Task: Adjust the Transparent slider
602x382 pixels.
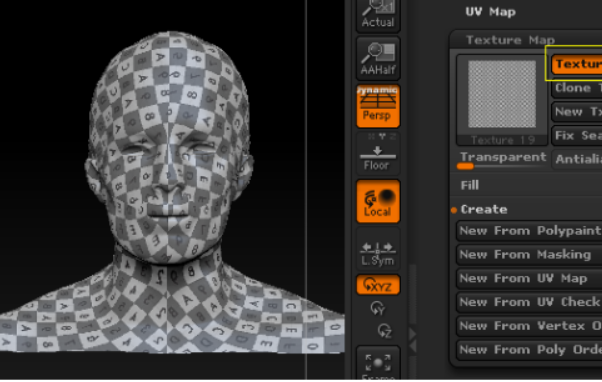Action: click(x=502, y=160)
